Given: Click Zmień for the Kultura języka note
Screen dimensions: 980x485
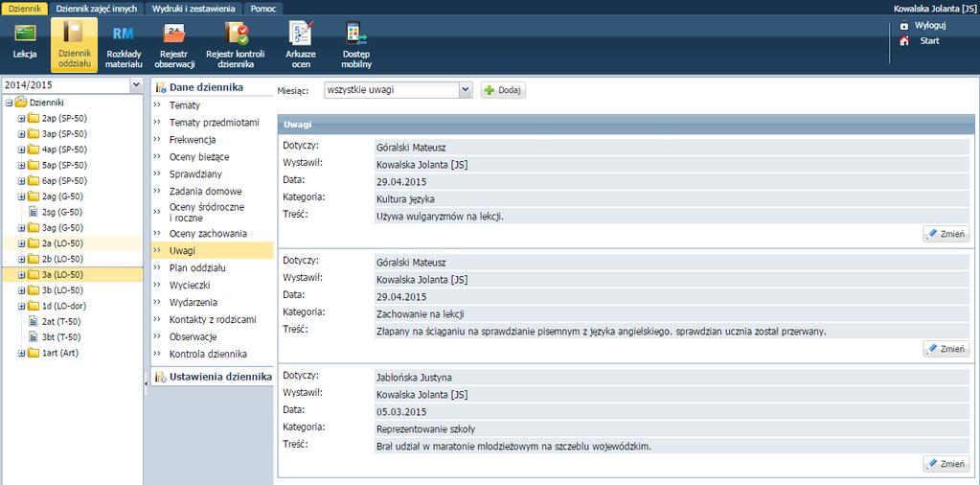Looking at the screenshot, I should pos(946,234).
